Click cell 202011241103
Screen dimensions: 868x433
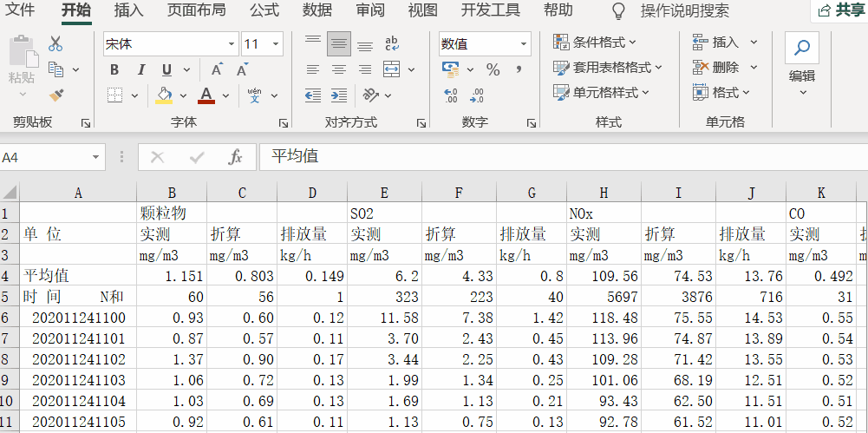click(79, 380)
